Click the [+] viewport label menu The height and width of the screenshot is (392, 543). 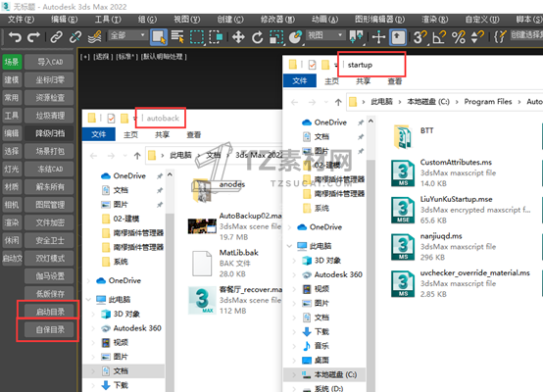(x=85, y=57)
